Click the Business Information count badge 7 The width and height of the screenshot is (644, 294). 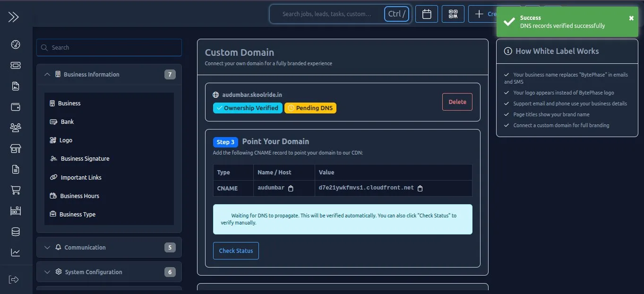pyautogui.click(x=170, y=74)
